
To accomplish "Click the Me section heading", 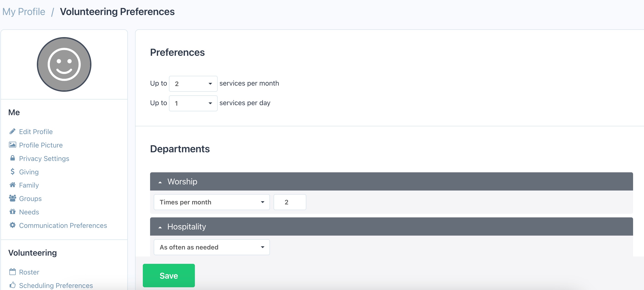I will click(14, 112).
